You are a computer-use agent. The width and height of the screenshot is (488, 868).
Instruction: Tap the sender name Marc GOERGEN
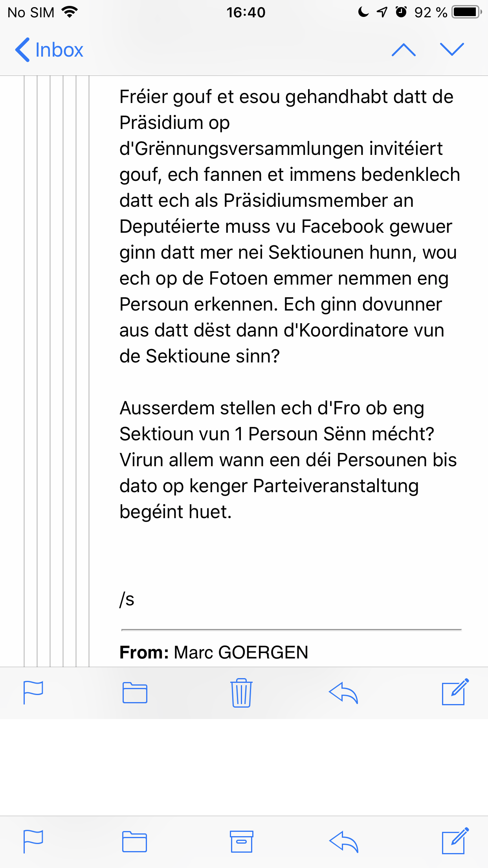(241, 652)
